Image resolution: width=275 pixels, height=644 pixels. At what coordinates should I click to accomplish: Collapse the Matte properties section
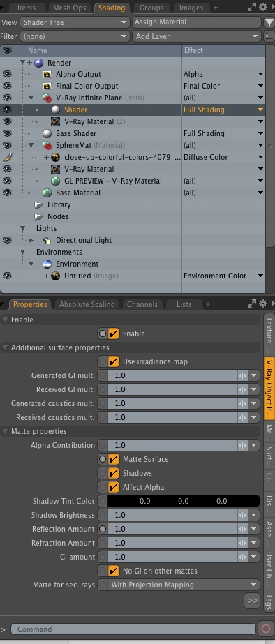pyautogui.click(x=6, y=431)
